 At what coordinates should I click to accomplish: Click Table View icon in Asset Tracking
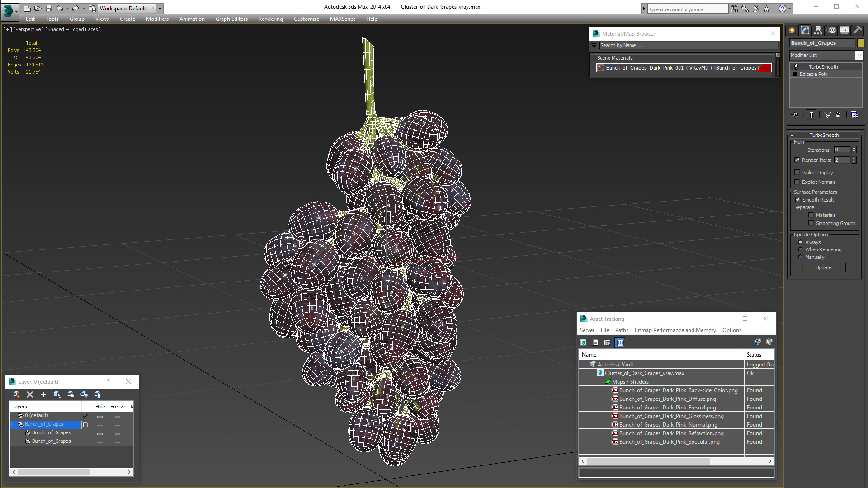[x=620, y=343]
